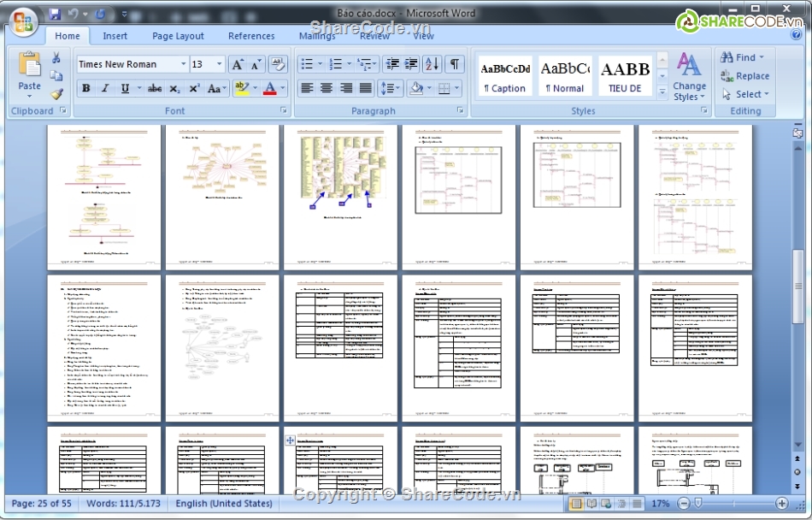This screenshot has width=812, height=520.
Task: Increase paragraph indent
Action: tap(411, 64)
